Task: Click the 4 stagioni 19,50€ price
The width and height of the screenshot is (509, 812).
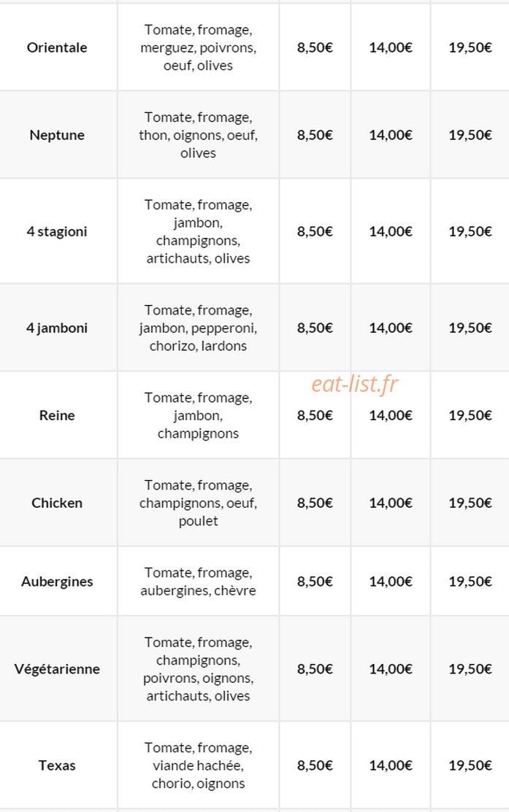Action: 470,231
